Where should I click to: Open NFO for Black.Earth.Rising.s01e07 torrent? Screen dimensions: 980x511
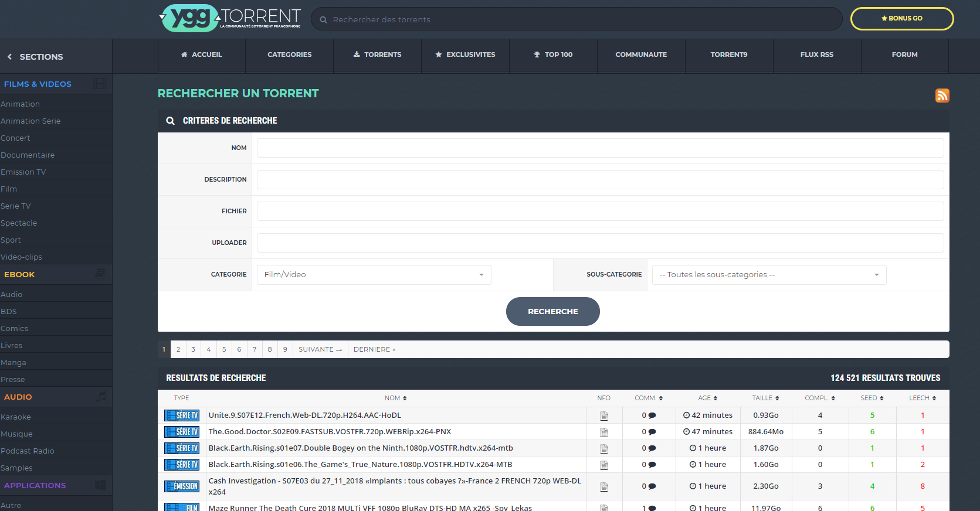603,448
